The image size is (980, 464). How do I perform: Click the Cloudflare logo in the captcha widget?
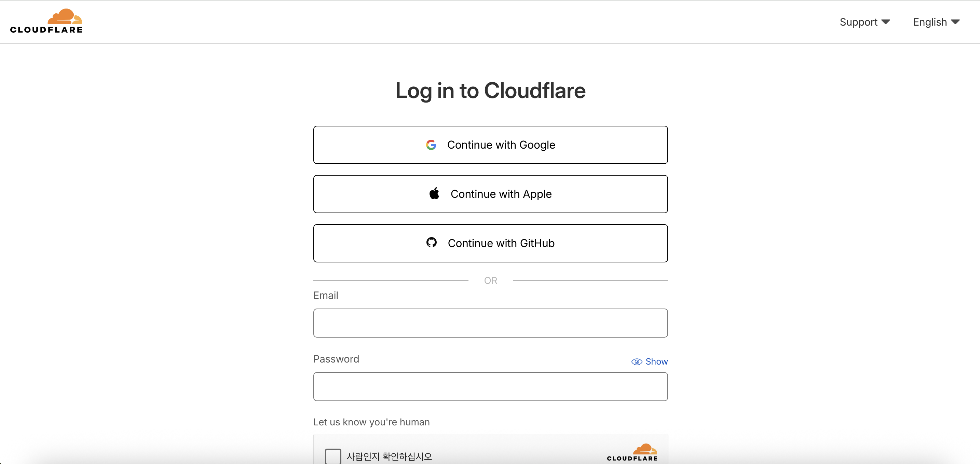point(632,453)
